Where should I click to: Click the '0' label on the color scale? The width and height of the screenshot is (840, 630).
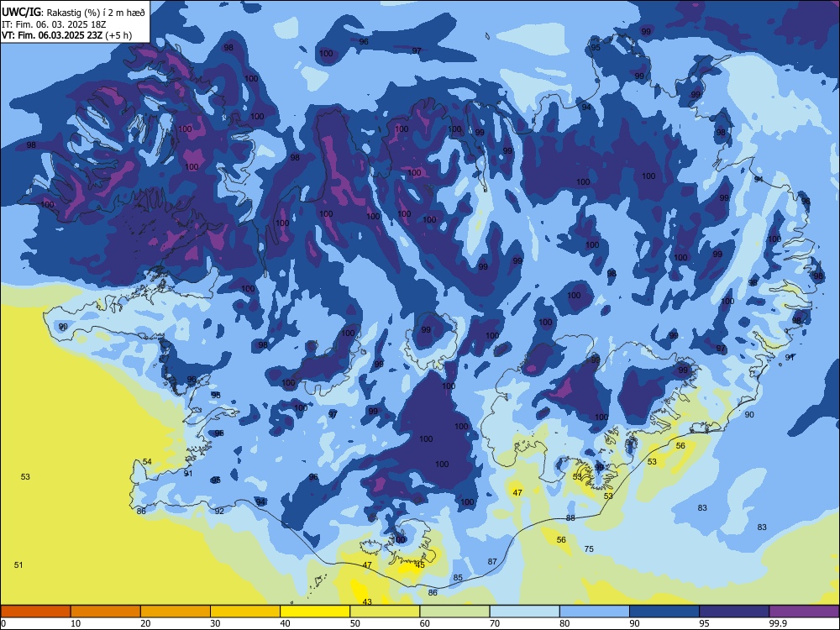pos(3,623)
